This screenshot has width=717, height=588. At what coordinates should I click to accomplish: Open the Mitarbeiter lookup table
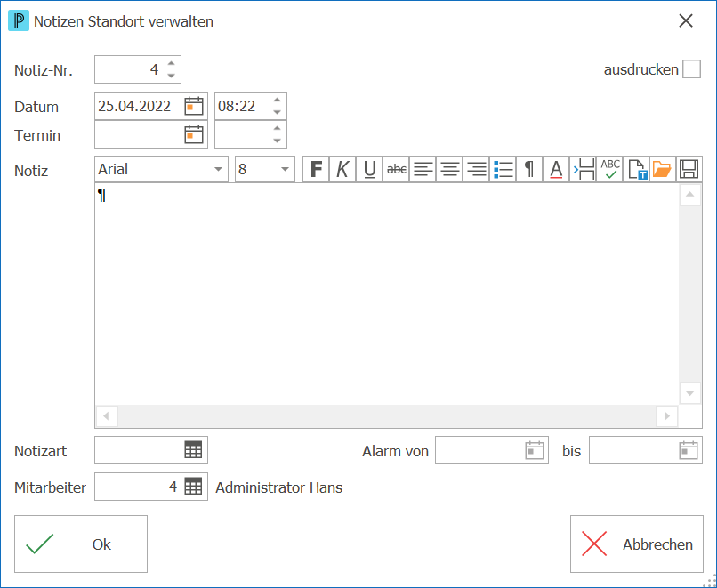pyautogui.click(x=193, y=486)
